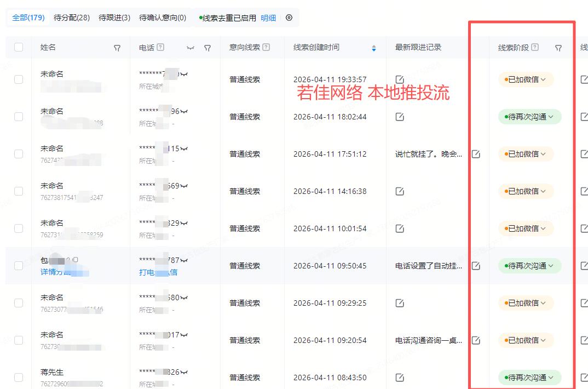Switch to the 待分配(28) tab
This screenshot has height=389, width=588.
pos(72,18)
